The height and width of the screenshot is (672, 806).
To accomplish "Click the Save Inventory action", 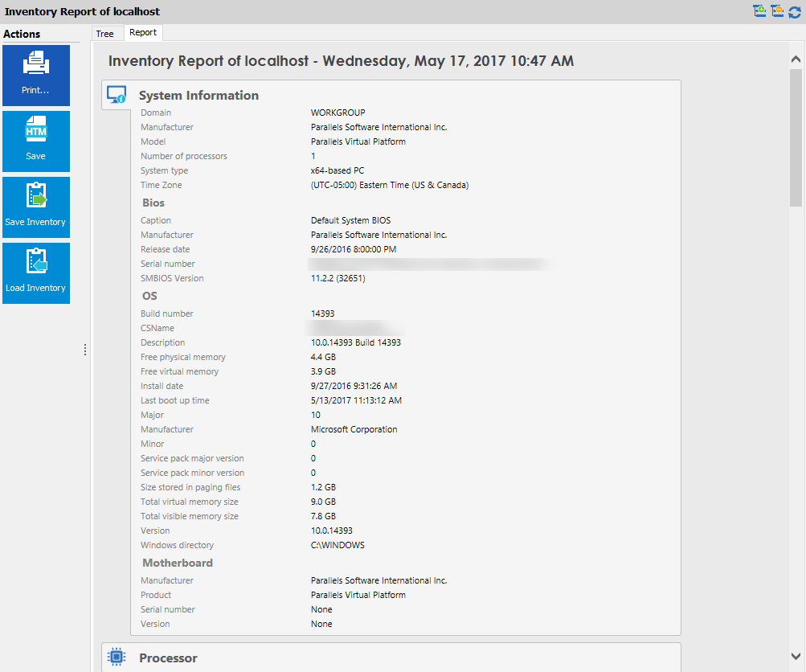I will [x=35, y=207].
